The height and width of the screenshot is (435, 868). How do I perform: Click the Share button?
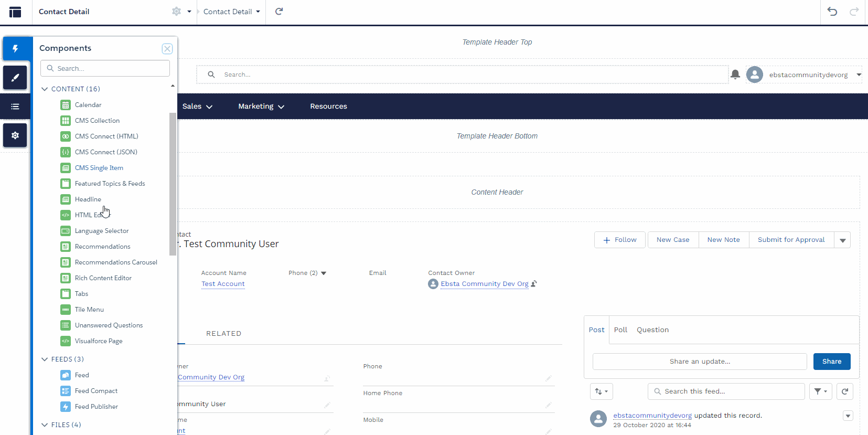(831, 362)
